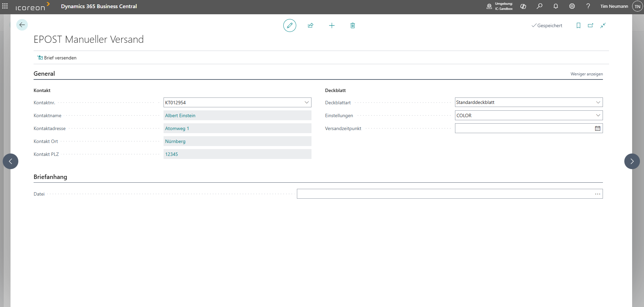This screenshot has height=307, width=644.
Task: Click the search magnifier icon
Action: 539,6
